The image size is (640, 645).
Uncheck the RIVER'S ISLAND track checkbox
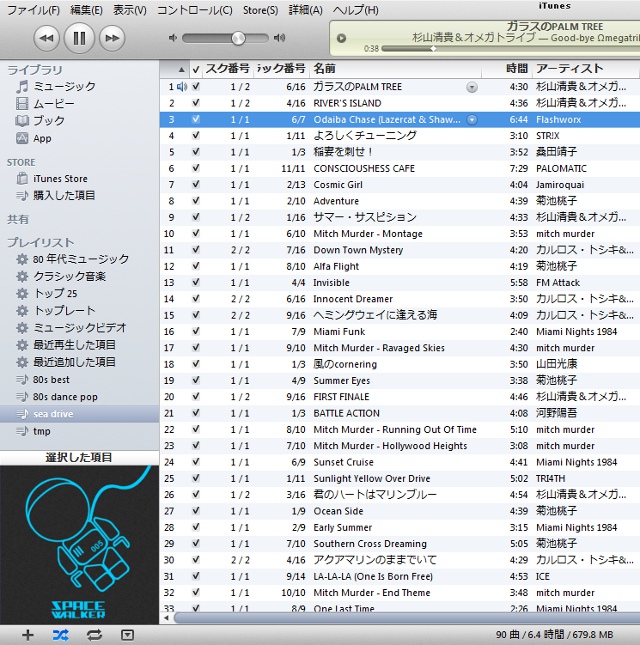click(x=196, y=103)
